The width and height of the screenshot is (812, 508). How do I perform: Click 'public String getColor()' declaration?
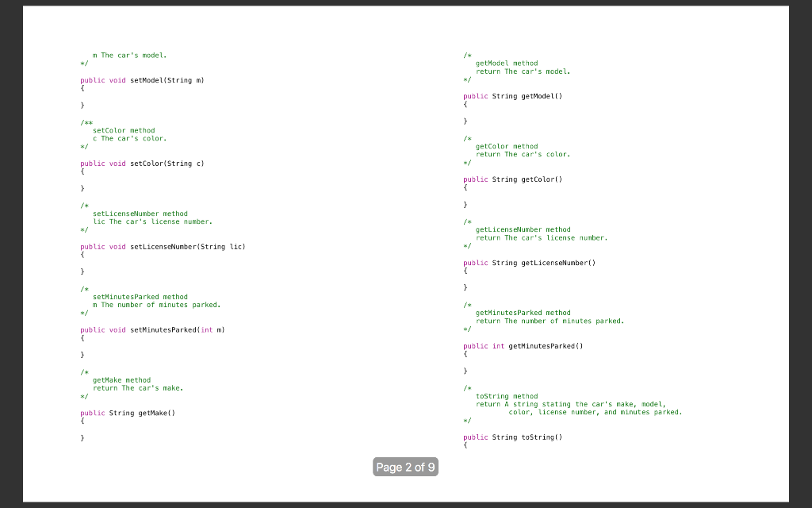coord(513,180)
